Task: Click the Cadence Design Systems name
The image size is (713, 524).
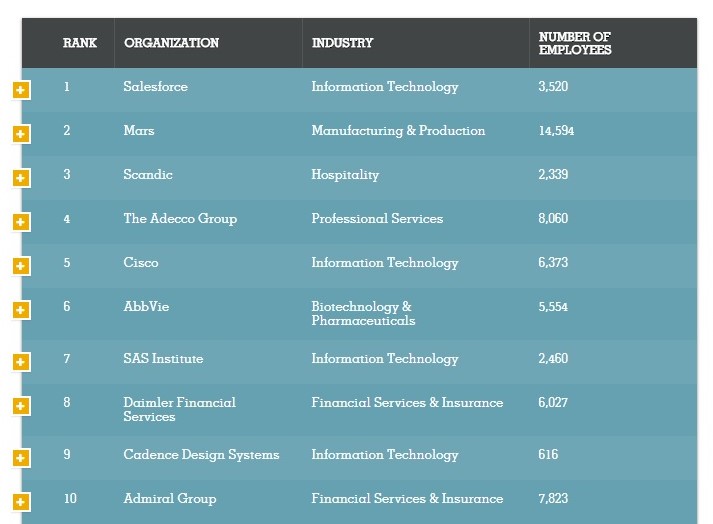Action: (x=201, y=455)
